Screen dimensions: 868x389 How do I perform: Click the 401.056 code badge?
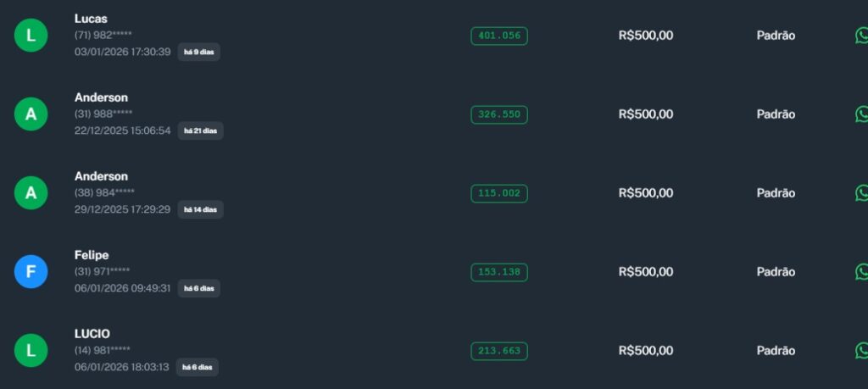tap(499, 36)
